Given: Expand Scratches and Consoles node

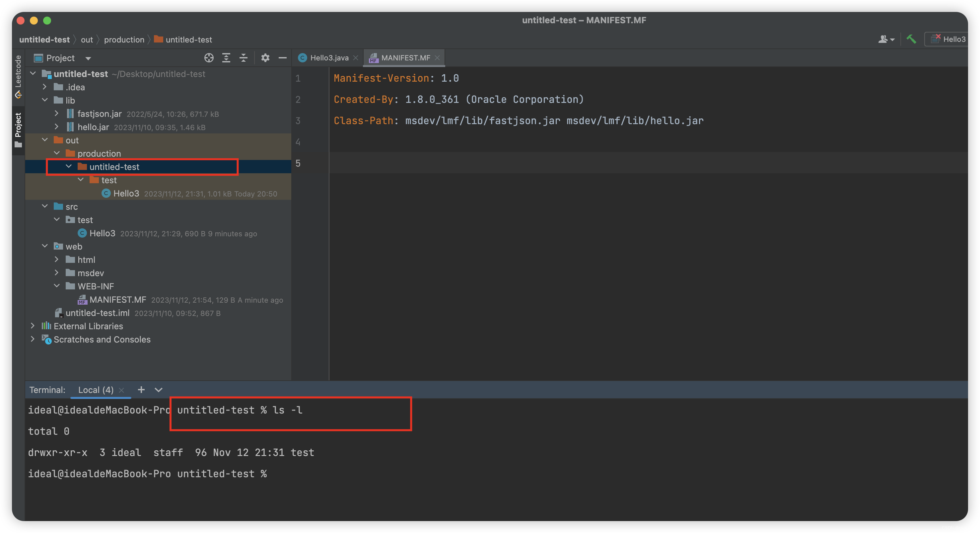Looking at the screenshot, I should [33, 339].
